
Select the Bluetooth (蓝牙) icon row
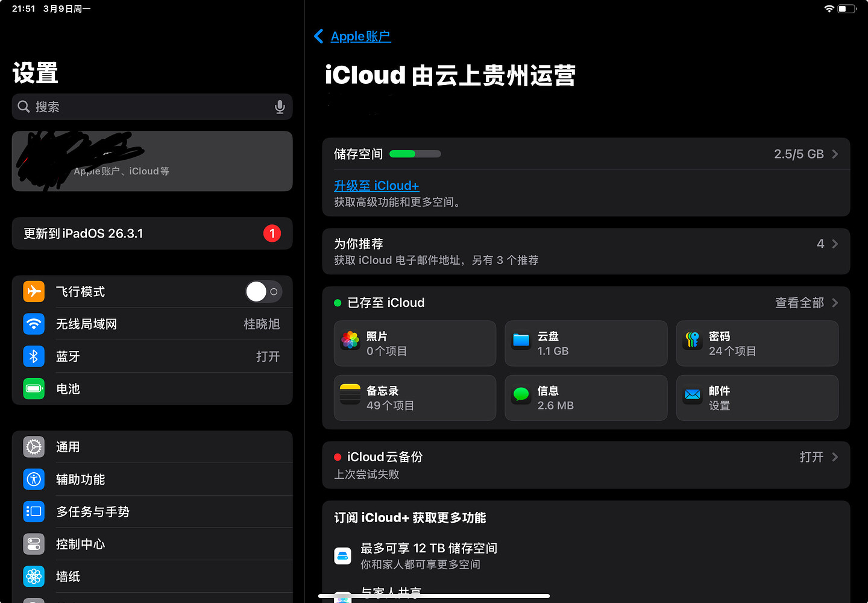(152, 356)
